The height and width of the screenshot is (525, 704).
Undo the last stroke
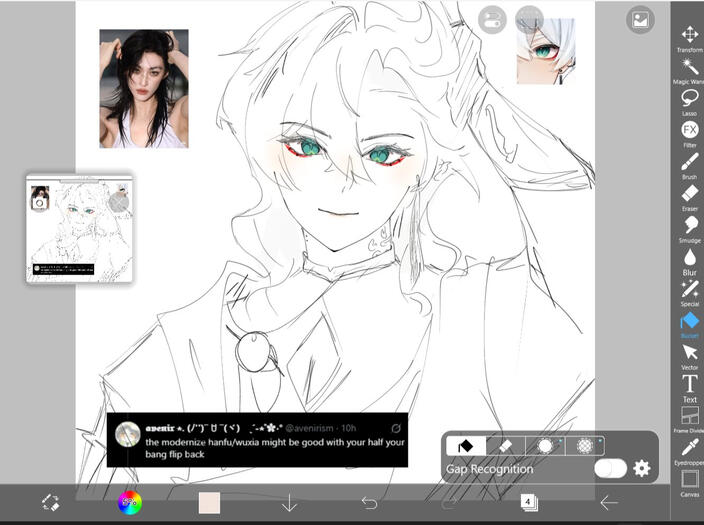pos(369,503)
